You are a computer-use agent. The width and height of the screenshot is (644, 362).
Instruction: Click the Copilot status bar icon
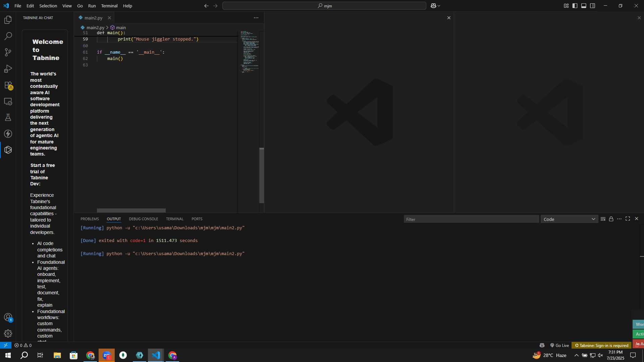coord(542,345)
